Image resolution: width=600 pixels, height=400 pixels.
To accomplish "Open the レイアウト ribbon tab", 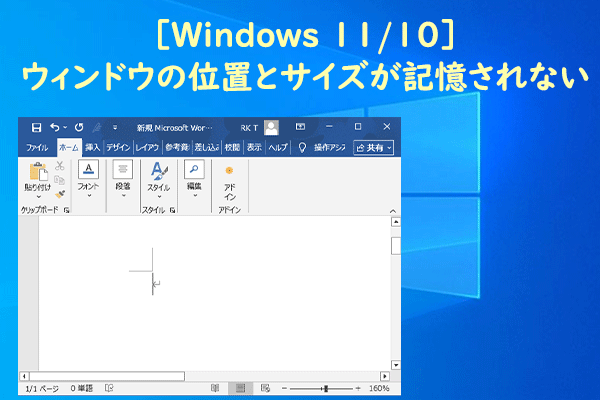I will pos(147,147).
